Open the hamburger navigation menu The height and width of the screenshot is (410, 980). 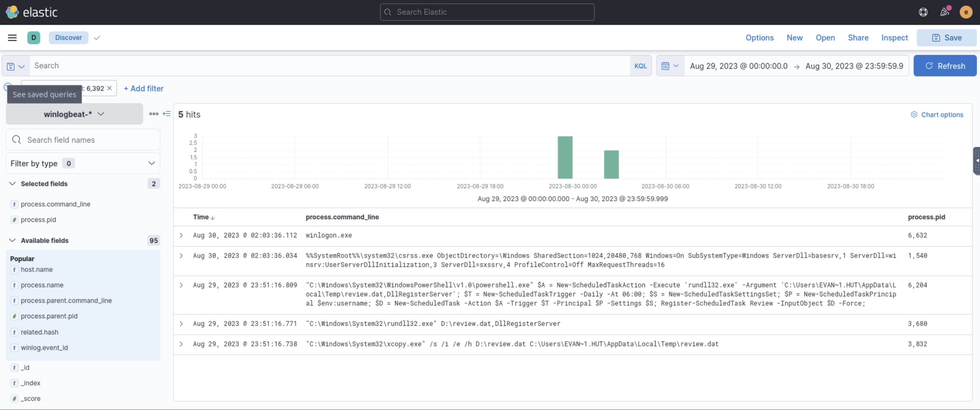pos(12,37)
